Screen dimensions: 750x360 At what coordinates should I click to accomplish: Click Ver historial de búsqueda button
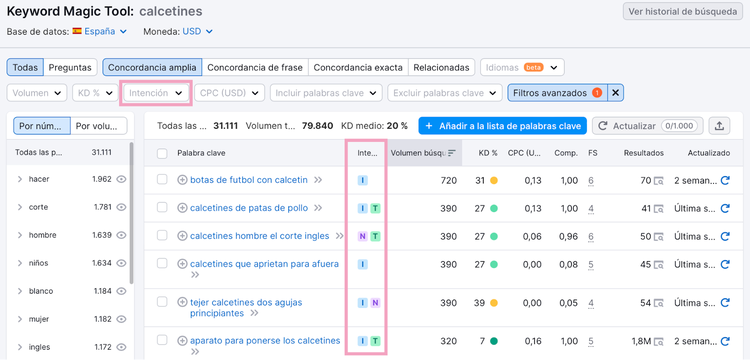point(683,12)
